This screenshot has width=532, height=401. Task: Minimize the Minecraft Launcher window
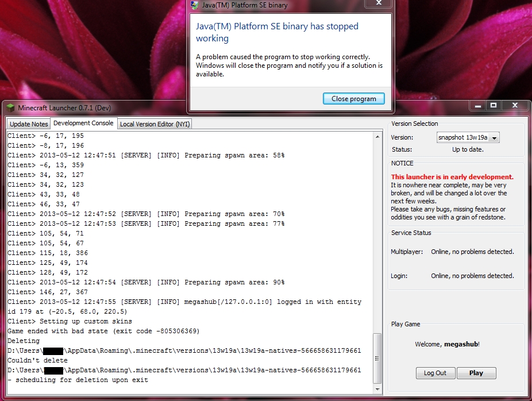[x=478, y=106]
